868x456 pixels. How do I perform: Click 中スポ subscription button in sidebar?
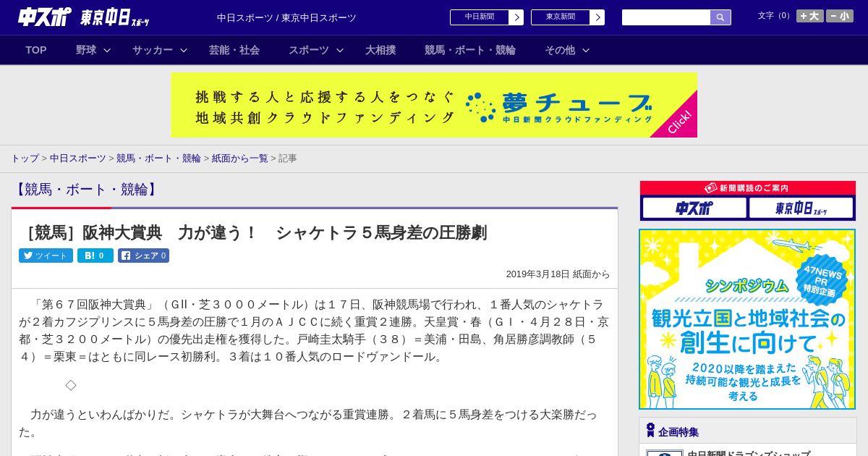(x=694, y=208)
